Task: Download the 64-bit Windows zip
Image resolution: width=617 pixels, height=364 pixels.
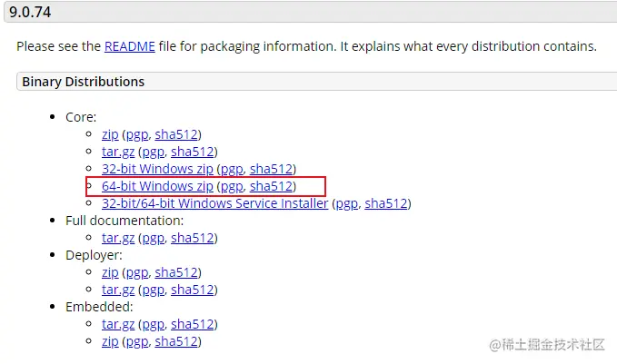Action: pos(157,186)
